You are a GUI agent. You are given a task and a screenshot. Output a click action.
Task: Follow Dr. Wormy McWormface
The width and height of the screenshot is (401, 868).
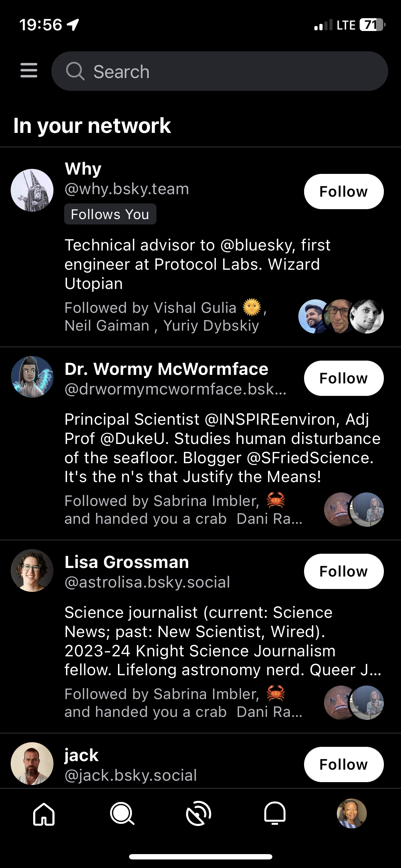click(x=344, y=378)
